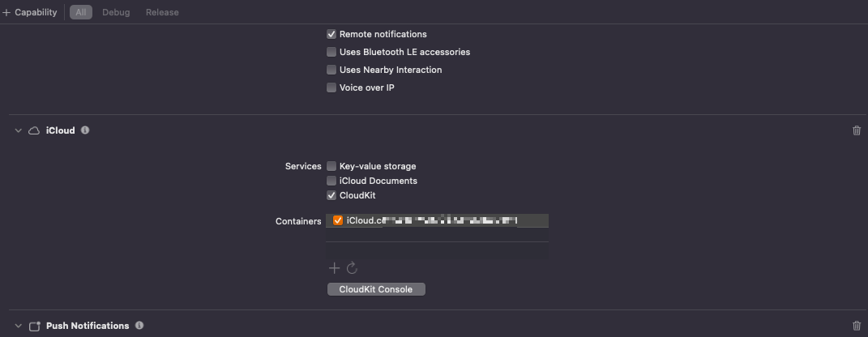This screenshot has width=868, height=337.
Task: Delete the iCloud capability with trash icon
Action: (x=857, y=130)
